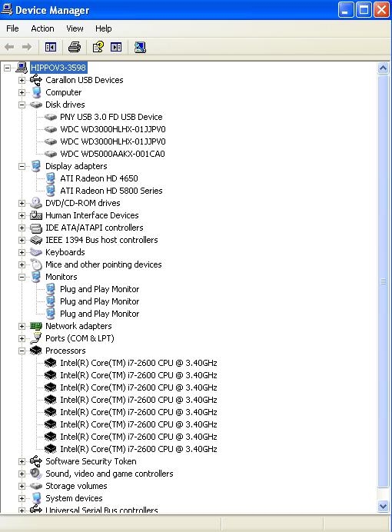The height and width of the screenshot is (532, 392).
Task: Select the ATI Radeon HD 4650 adapter
Action: [x=99, y=178]
